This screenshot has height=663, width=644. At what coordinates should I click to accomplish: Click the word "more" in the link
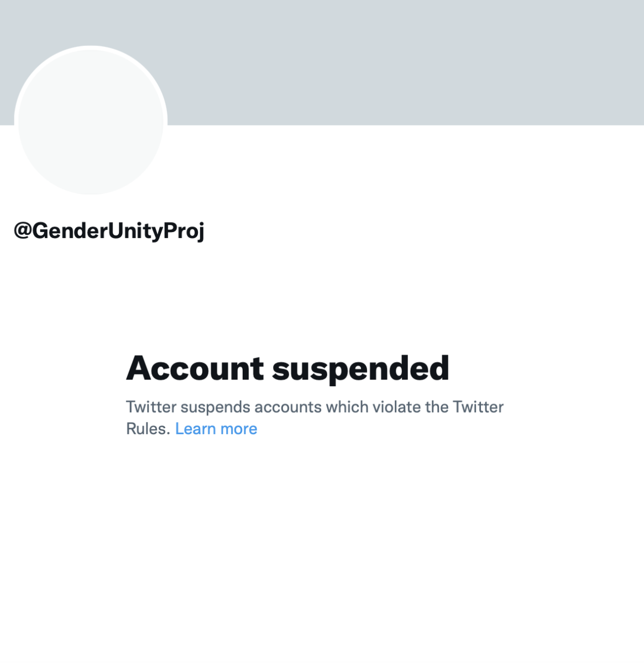(239, 429)
